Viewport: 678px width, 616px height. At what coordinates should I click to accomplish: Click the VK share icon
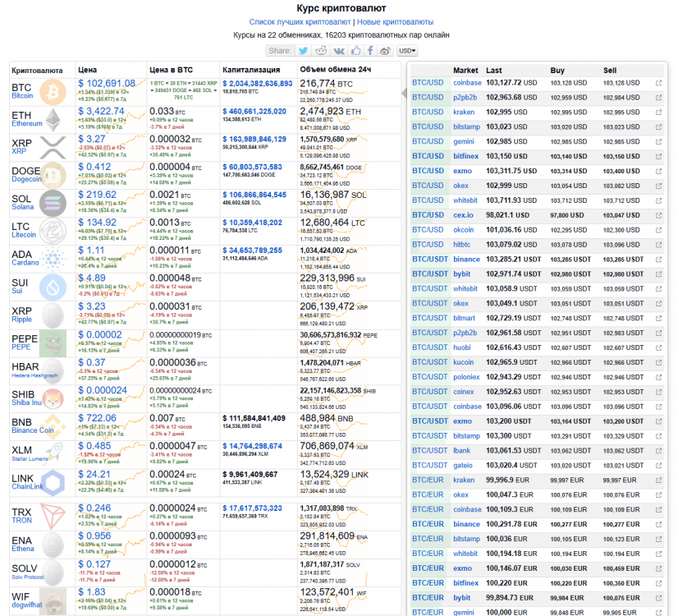click(x=338, y=51)
